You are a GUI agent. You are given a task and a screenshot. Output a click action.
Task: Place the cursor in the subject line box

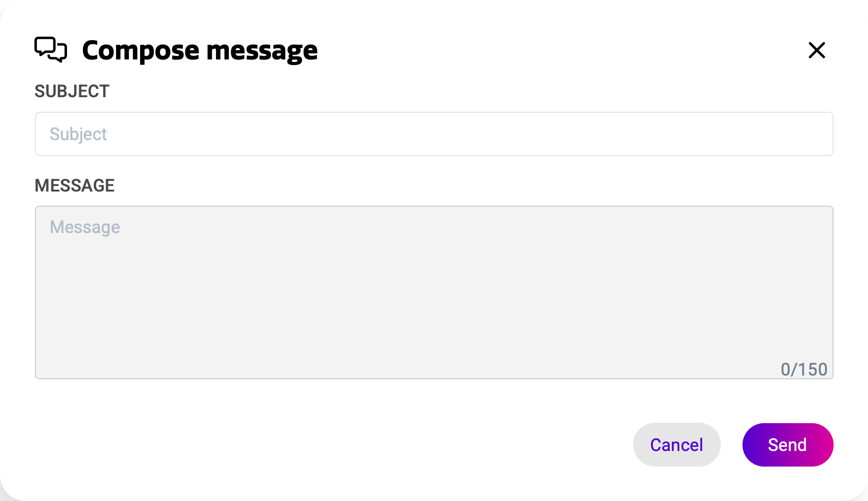click(434, 134)
